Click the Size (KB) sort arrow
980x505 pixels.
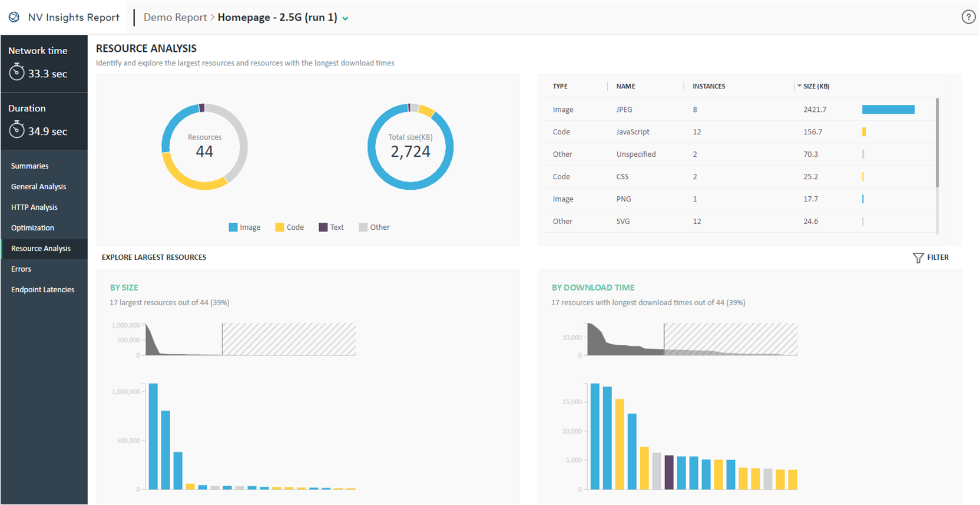[799, 86]
